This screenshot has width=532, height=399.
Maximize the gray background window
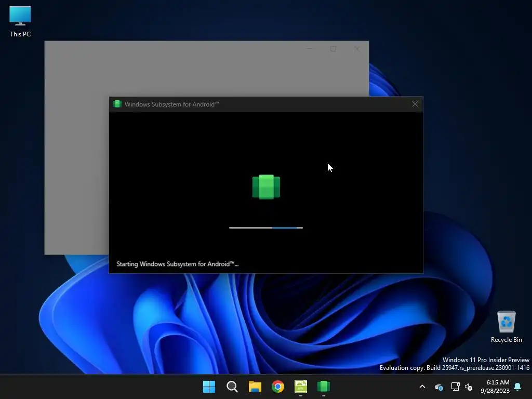pos(333,49)
